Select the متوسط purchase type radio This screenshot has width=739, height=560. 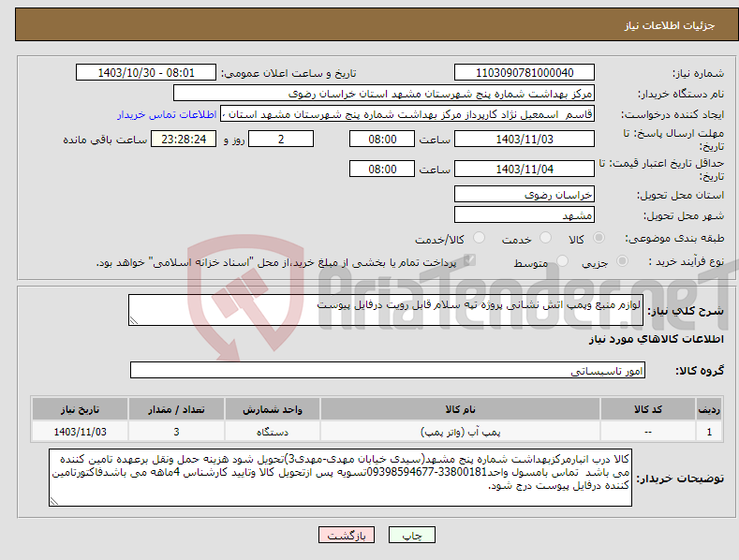(562, 260)
